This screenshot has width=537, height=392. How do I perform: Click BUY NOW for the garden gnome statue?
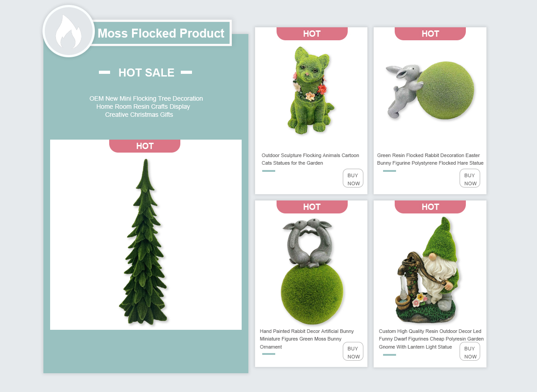470,351
